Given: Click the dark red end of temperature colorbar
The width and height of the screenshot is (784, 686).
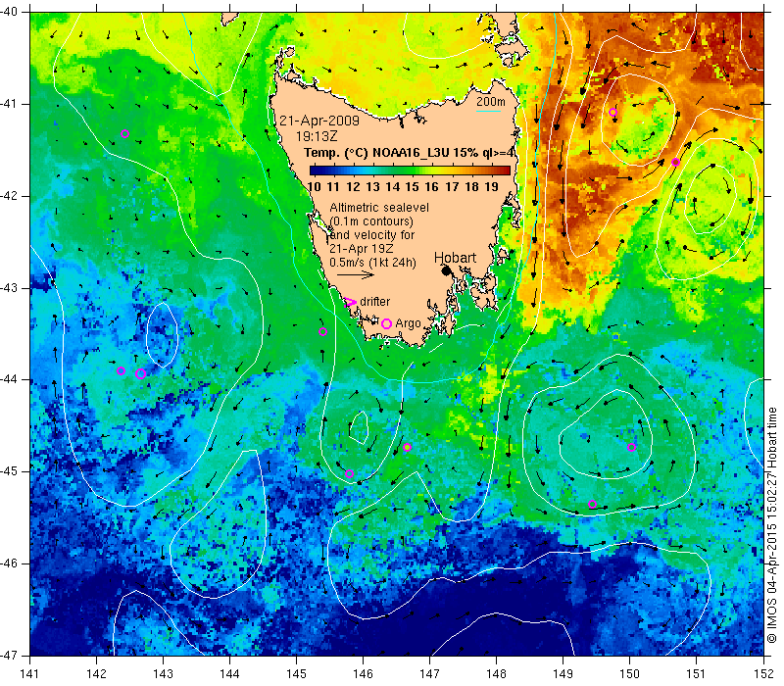Looking at the screenshot, I should click(x=505, y=170).
